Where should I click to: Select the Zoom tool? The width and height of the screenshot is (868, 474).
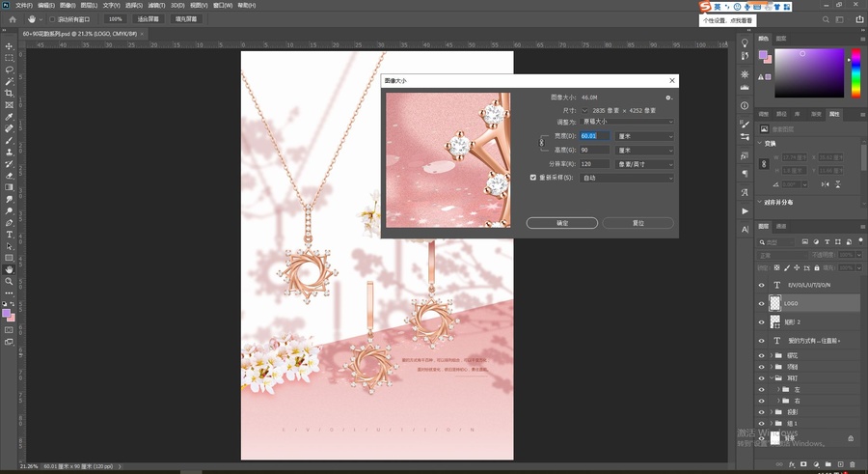9,282
